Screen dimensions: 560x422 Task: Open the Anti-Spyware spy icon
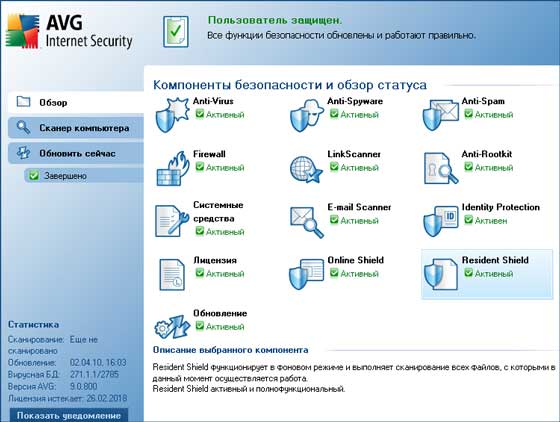tap(306, 115)
